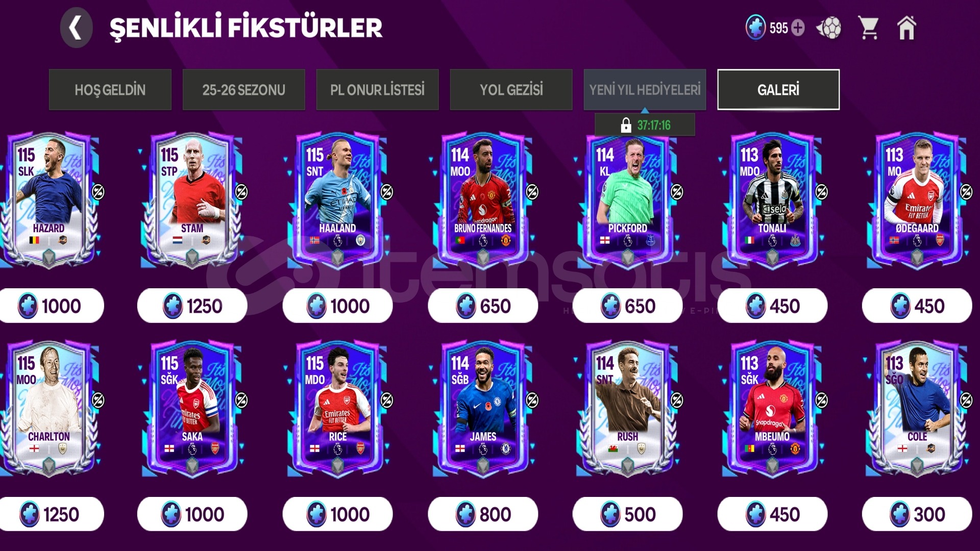
Task: Select the Saka player card
Action: [192, 408]
